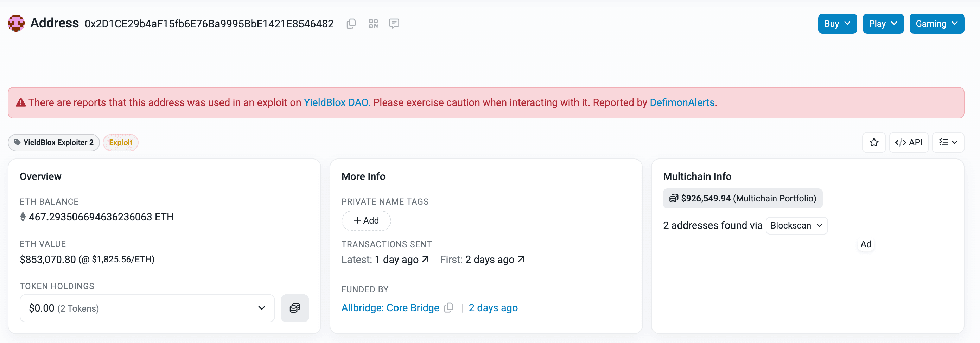Viewport: 980px width, 343px height.
Task: Click the address blockie avatar
Action: [x=16, y=23]
